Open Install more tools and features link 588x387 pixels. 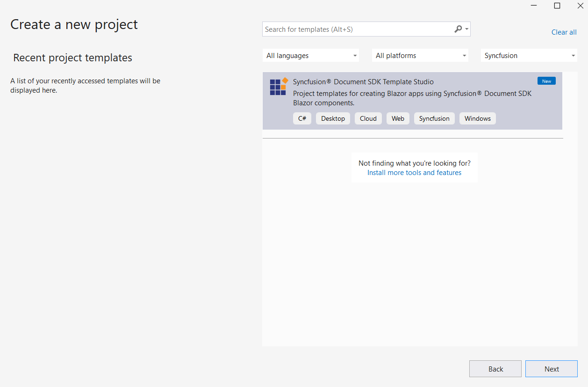coord(414,173)
